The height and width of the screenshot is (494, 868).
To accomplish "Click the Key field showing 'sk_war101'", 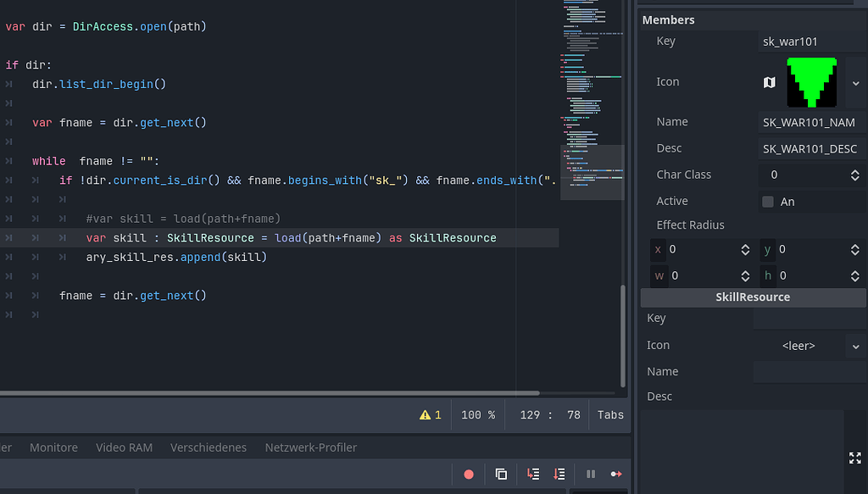I will coord(810,41).
